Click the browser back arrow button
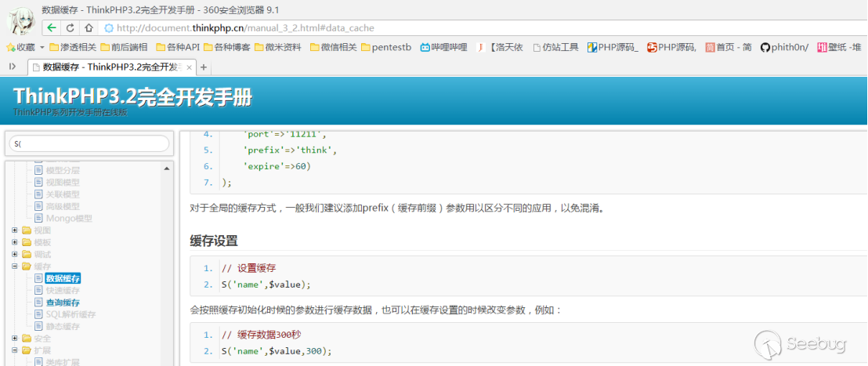Viewport: 868px width, 366px height. (x=52, y=27)
